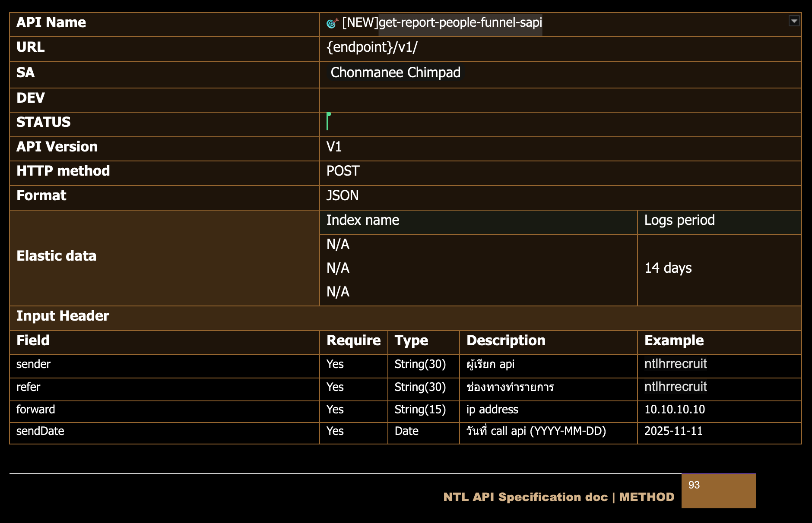
Task: Open the dropdown arrow in API Name row
Action: coord(794,21)
